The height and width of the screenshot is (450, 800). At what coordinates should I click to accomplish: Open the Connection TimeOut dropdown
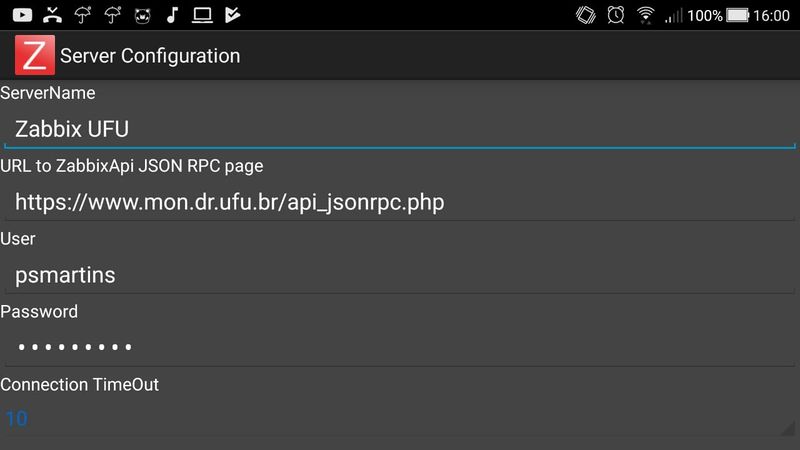(x=398, y=418)
